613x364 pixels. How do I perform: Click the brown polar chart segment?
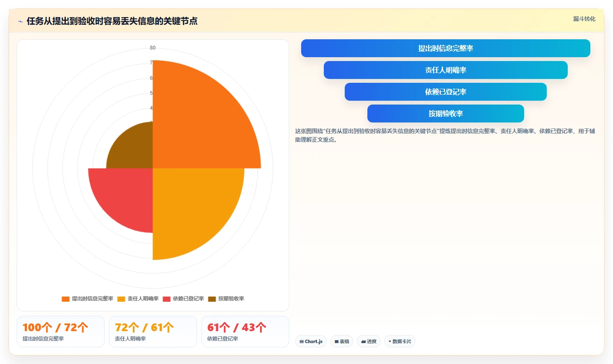tap(133, 149)
